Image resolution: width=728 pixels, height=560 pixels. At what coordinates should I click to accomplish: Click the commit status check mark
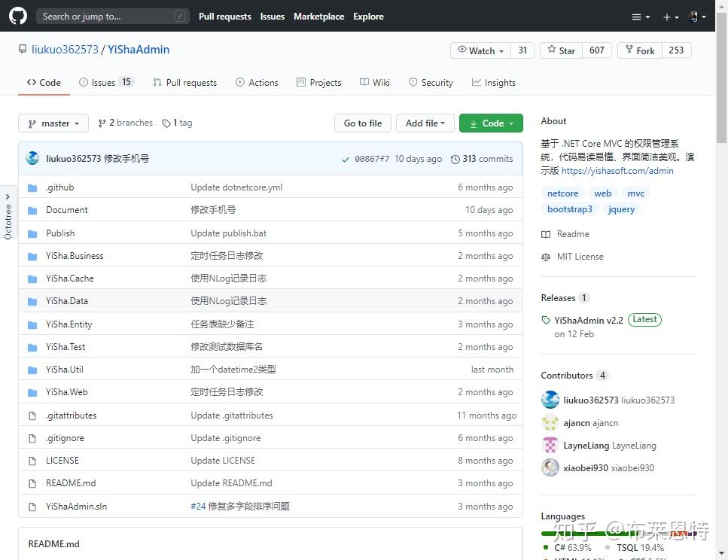(x=345, y=160)
